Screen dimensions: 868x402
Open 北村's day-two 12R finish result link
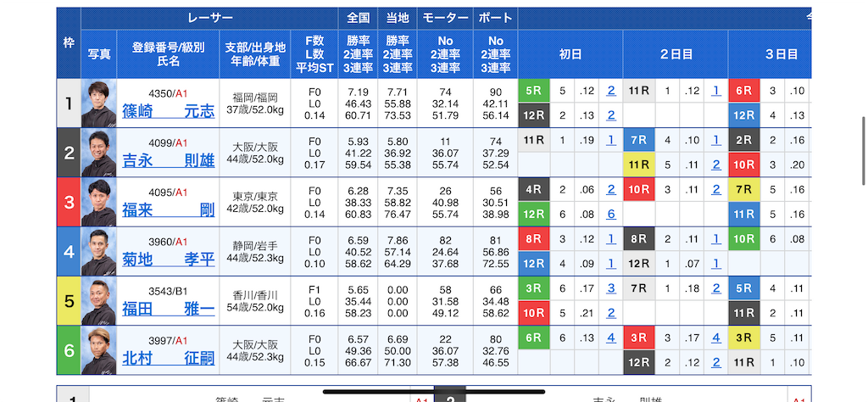pyautogui.click(x=715, y=363)
